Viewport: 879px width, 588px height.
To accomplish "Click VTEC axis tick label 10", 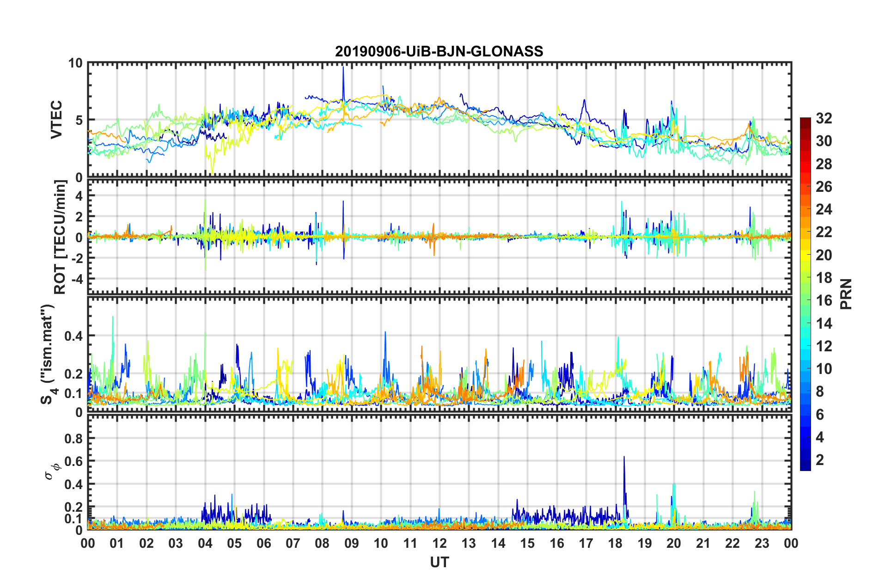I will coord(75,63).
